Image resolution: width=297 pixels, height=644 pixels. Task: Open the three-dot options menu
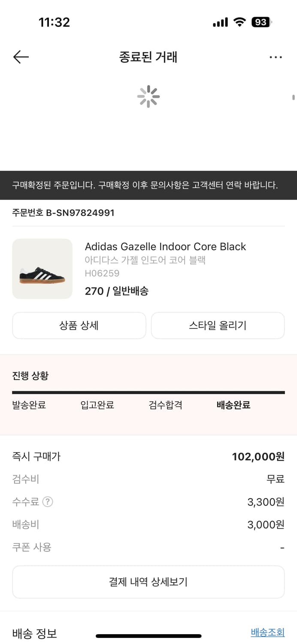pyautogui.click(x=276, y=57)
